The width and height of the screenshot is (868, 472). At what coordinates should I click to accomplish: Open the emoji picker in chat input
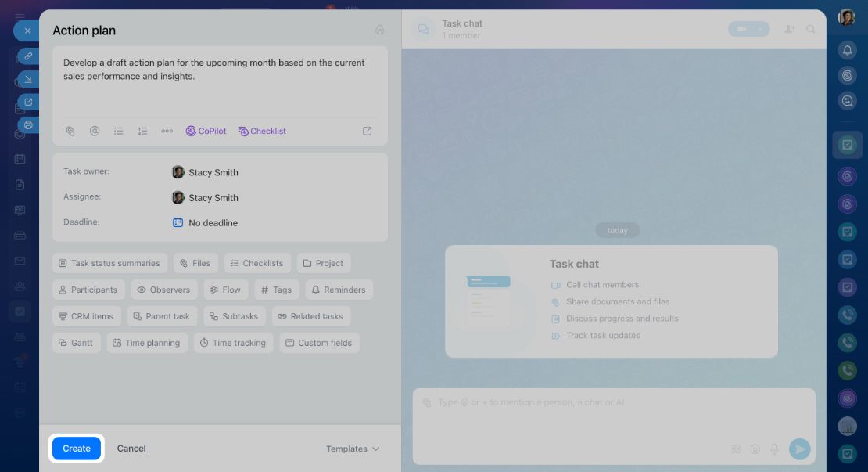pyautogui.click(x=755, y=449)
